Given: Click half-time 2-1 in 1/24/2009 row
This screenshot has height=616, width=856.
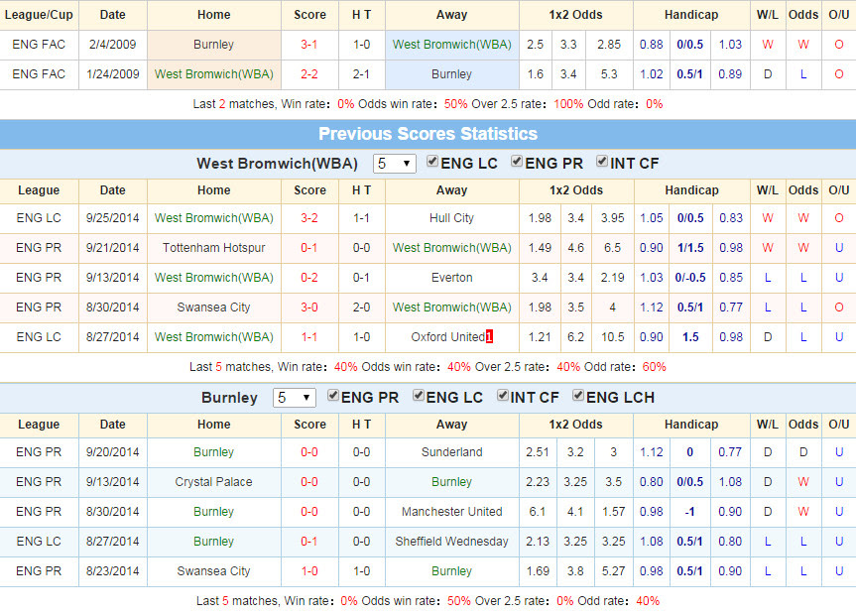Looking at the screenshot, I should (361, 74).
